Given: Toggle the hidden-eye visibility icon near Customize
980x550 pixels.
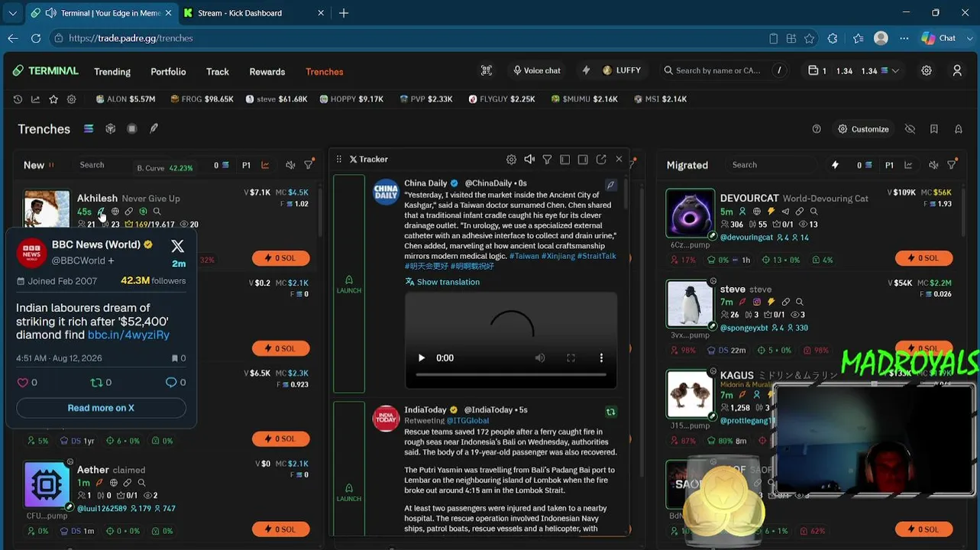Looking at the screenshot, I should 910,129.
